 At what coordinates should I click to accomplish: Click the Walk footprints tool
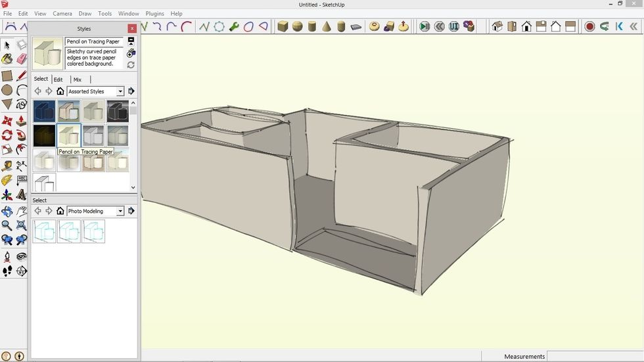[7, 271]
